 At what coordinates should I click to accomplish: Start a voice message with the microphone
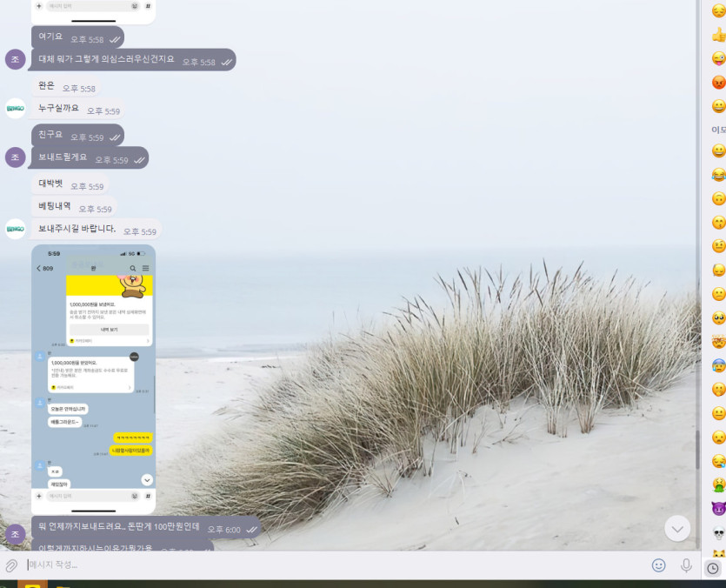[686, 565]
